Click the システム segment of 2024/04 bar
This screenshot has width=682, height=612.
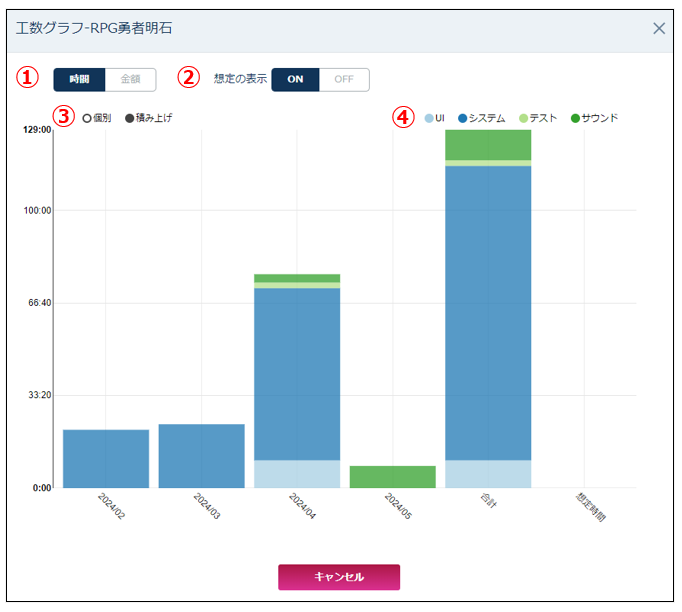pyautogui.click(x=297, y=374)
